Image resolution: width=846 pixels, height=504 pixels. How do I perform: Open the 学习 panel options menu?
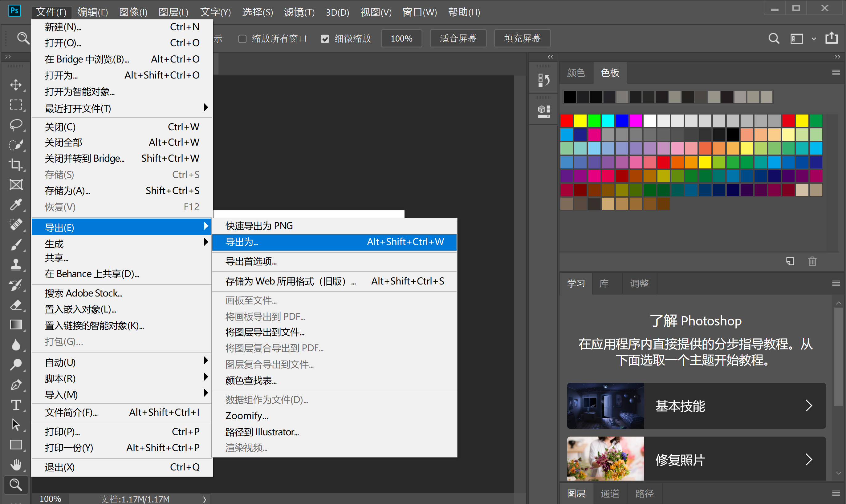point(836,283)
